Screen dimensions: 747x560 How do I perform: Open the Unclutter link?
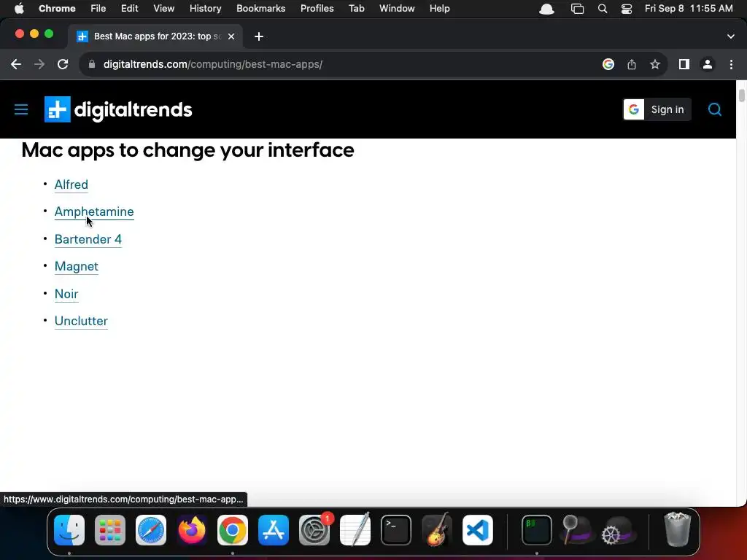82,321
